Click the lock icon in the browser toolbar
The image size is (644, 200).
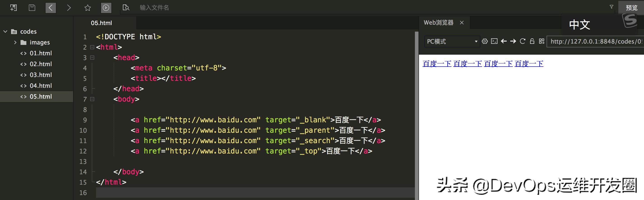click(x=532, y=41)
